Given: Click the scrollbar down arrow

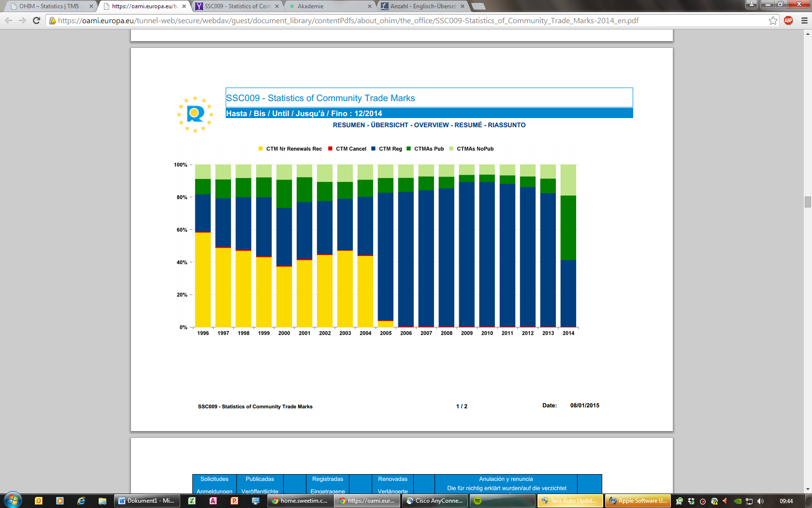Looking at the screenshot, I should coord(808,489).
